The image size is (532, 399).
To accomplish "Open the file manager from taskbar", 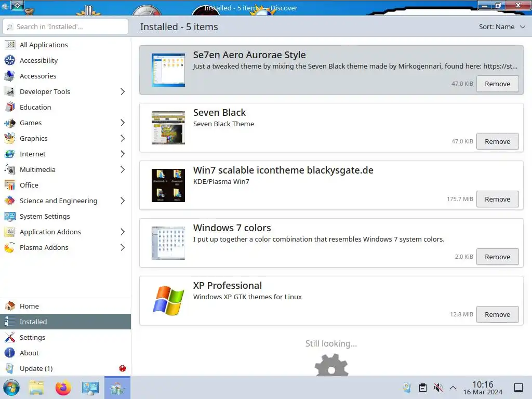I will click(37, 388).
